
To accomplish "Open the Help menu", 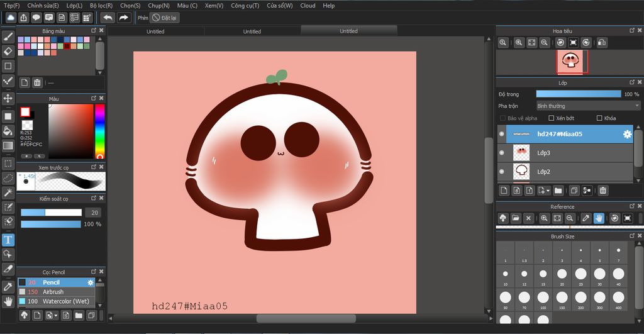I will 328,6.
